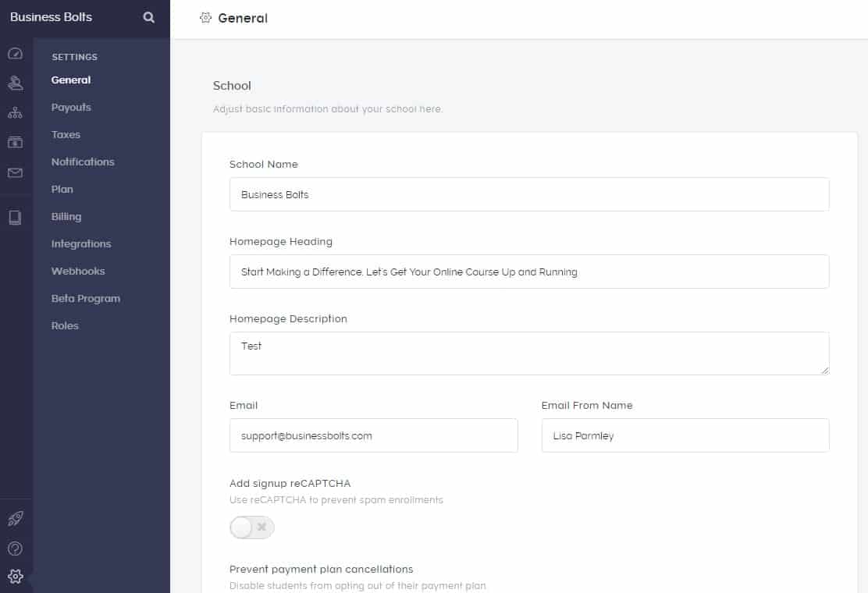Click the Settings gear icon at bottom

(15, 577)
